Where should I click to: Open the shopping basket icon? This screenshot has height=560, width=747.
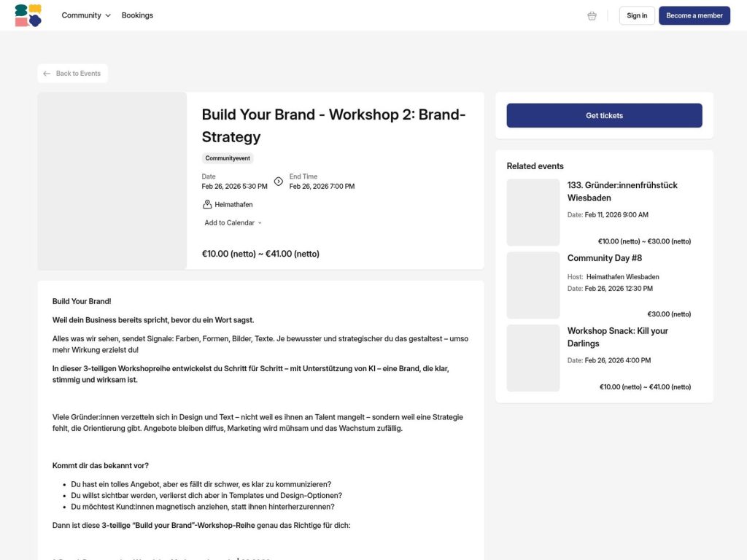click(591, 15)
